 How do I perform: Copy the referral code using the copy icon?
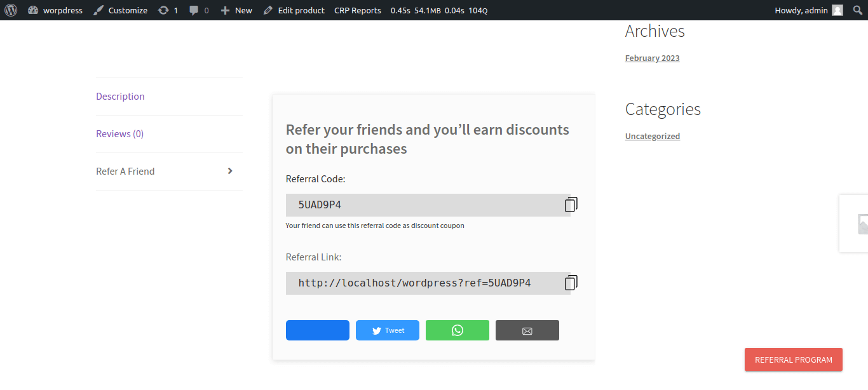pyautogui.click(x=570, y=204)
